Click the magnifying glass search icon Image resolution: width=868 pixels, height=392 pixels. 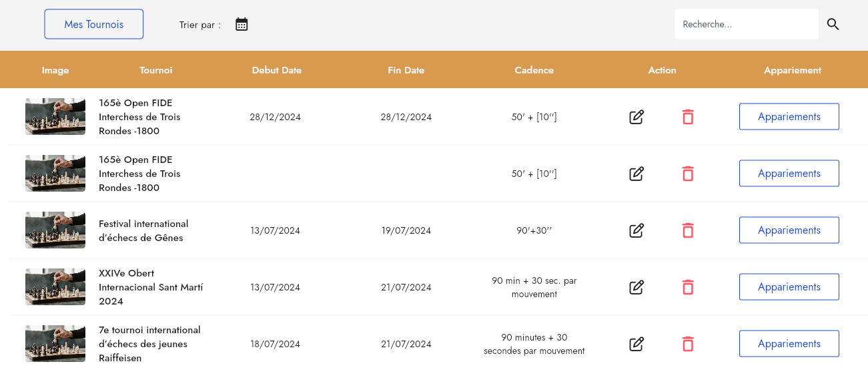point(833,25)
